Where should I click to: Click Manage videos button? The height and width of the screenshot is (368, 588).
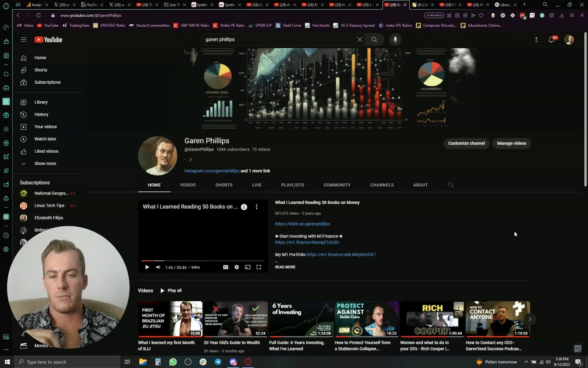[x=511, y=143]
